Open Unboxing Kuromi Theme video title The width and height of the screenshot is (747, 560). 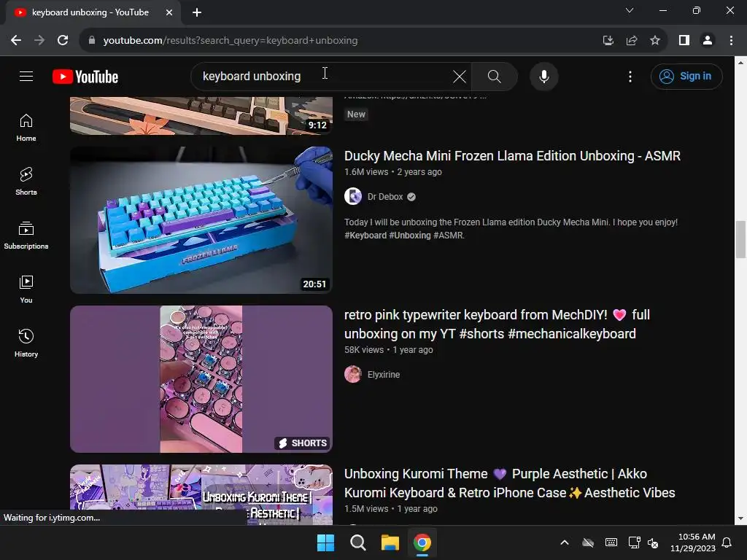510,483
